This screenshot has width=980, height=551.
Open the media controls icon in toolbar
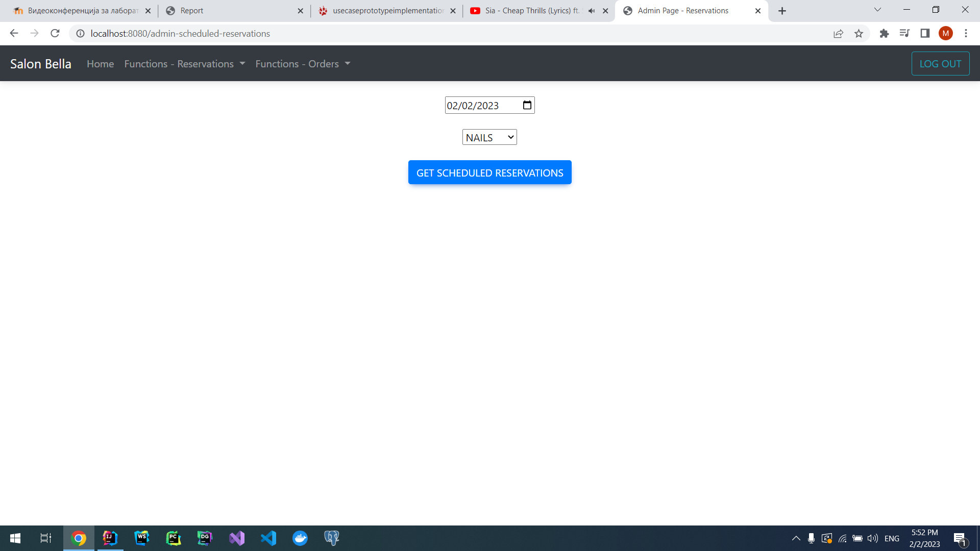[x=904, y=34]
